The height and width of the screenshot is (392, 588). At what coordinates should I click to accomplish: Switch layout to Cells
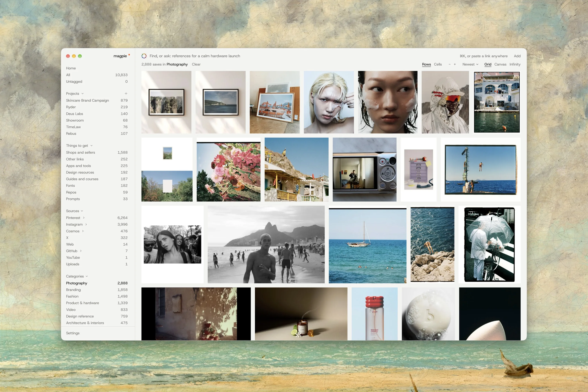[438, 64]
